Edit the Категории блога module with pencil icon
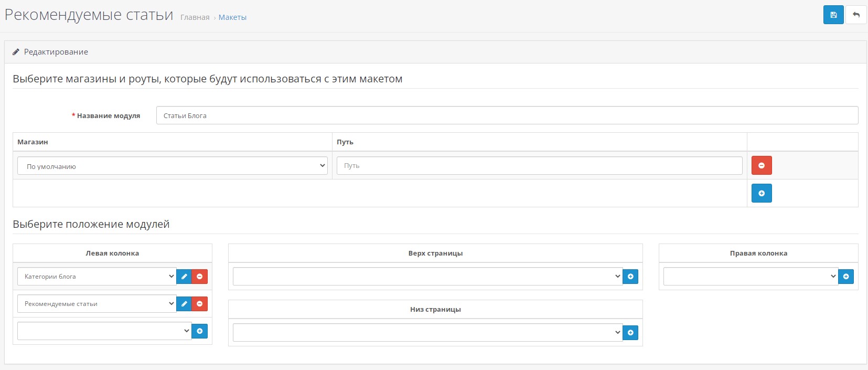 184,277
